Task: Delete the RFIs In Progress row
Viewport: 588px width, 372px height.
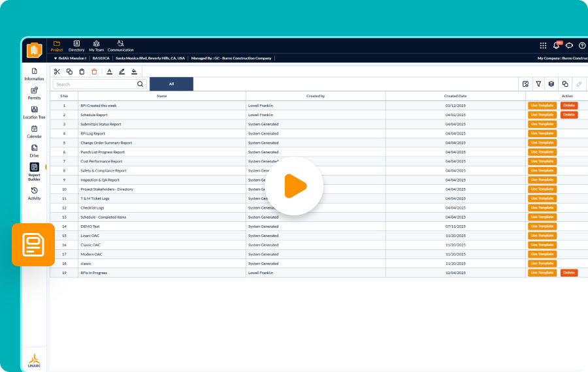Action: pyautogui.click(x=569, y=273)
